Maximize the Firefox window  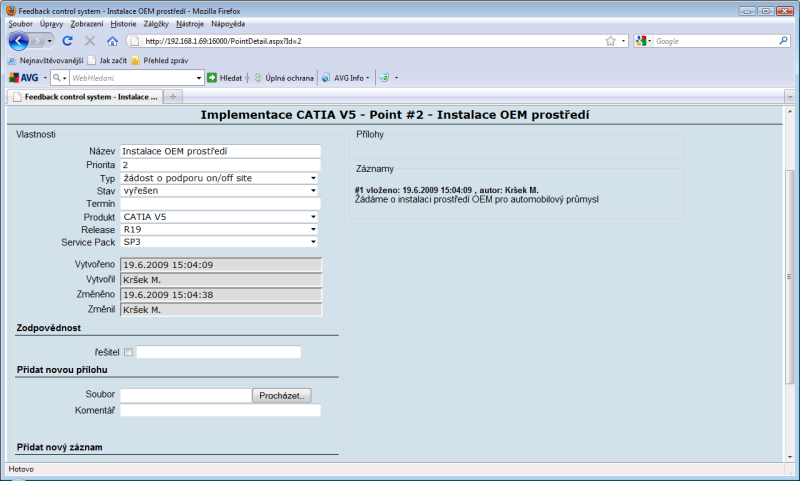tap(766, 11)
